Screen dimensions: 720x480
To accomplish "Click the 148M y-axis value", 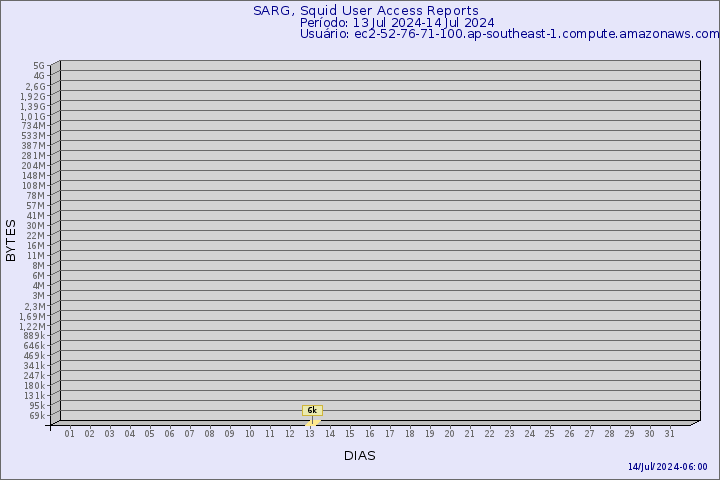I will point(34,176).
